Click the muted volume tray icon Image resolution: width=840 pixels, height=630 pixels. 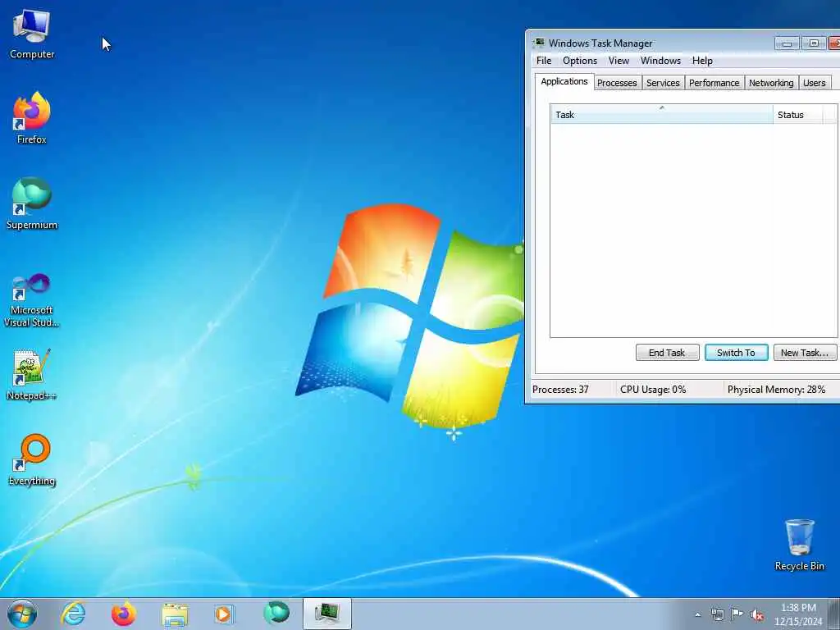click(x=757, y=614)
